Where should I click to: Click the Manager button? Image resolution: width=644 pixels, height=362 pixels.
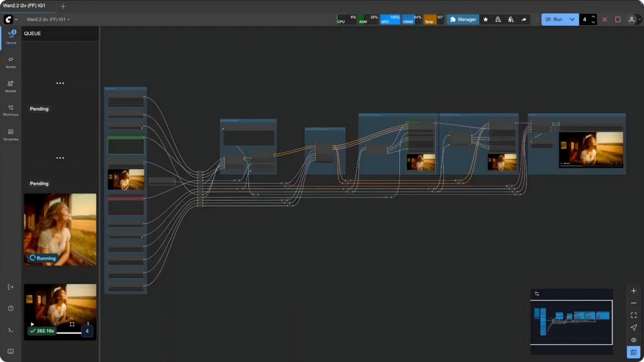tap(463, 19)
